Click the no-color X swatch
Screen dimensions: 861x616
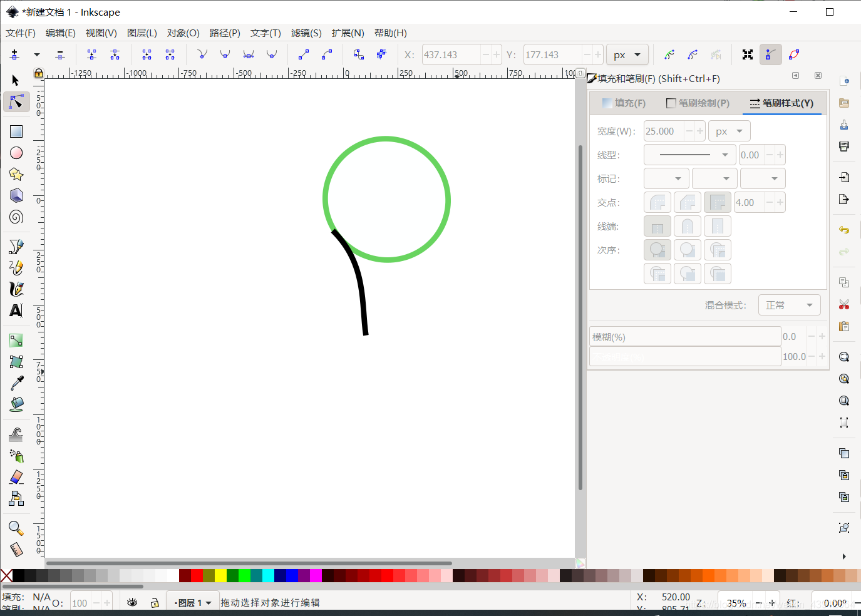tap(6, 575)
